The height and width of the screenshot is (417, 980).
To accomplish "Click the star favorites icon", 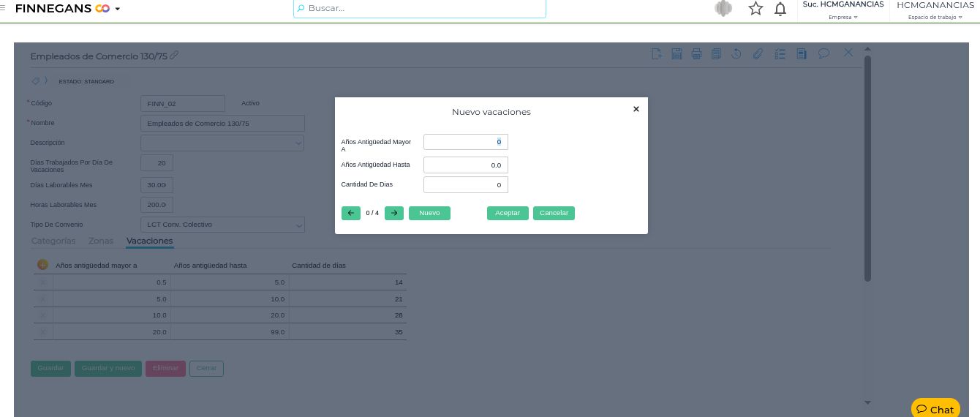I will pyautogui.click(x=755, y=9).
